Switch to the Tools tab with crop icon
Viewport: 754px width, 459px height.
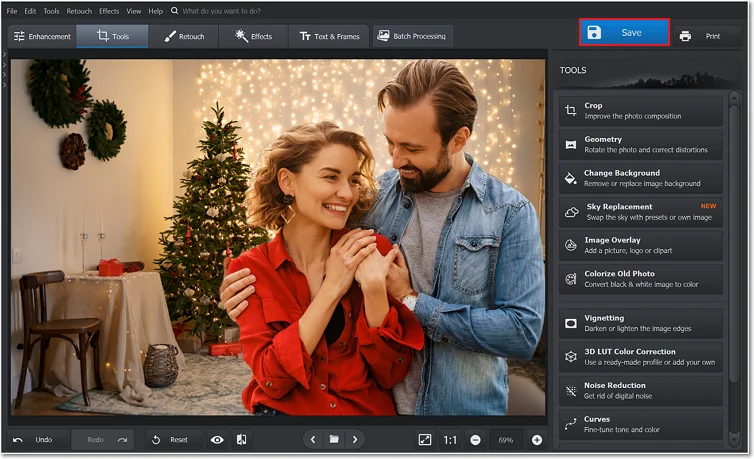(x=113, y=36)
